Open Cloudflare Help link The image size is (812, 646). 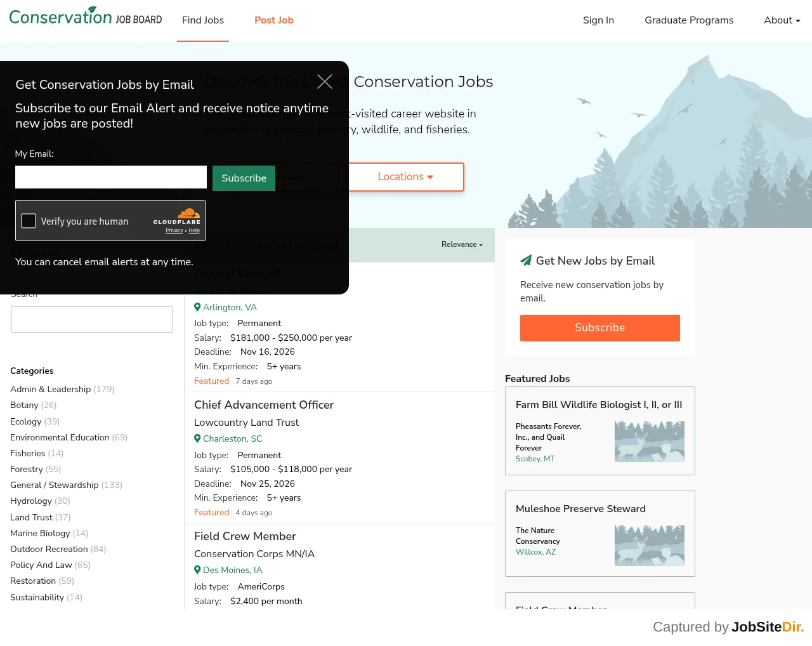pyautogui.click(x=194, y=230)
